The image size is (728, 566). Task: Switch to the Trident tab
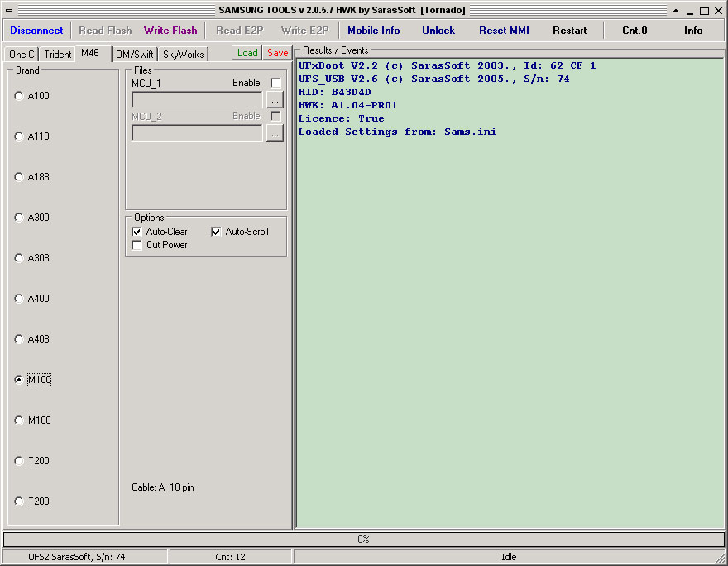pos(58,55)
